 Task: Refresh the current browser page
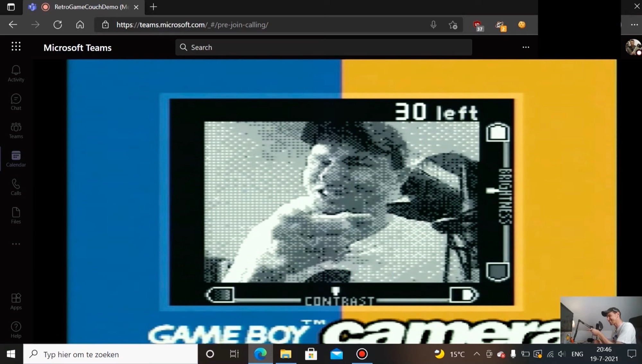pyautogui.click(x=58, y=25)
